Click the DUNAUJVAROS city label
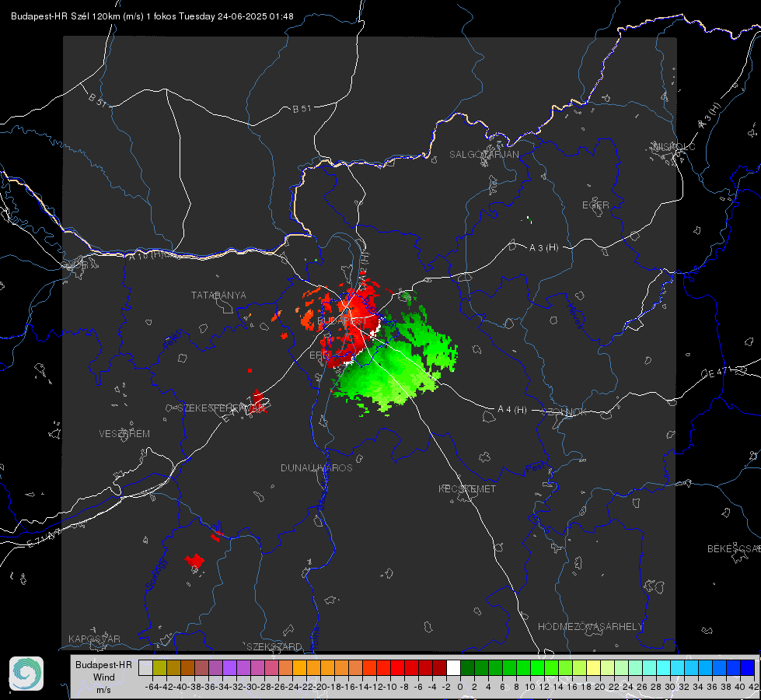Viewport: 761px width, 700px height. pyautogui.click(x=316, y=467)
